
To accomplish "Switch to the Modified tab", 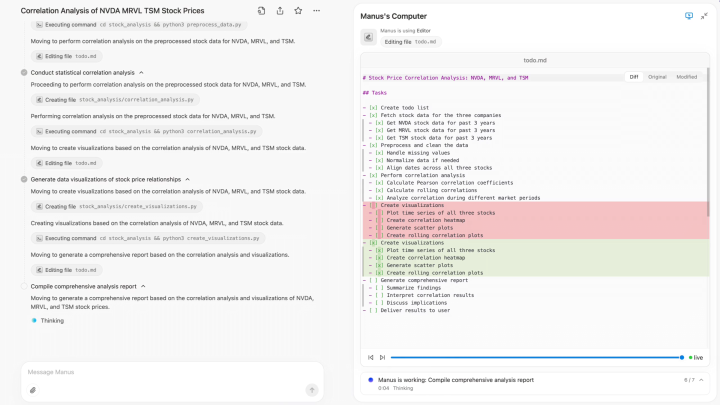I will (x=687, y=77).
